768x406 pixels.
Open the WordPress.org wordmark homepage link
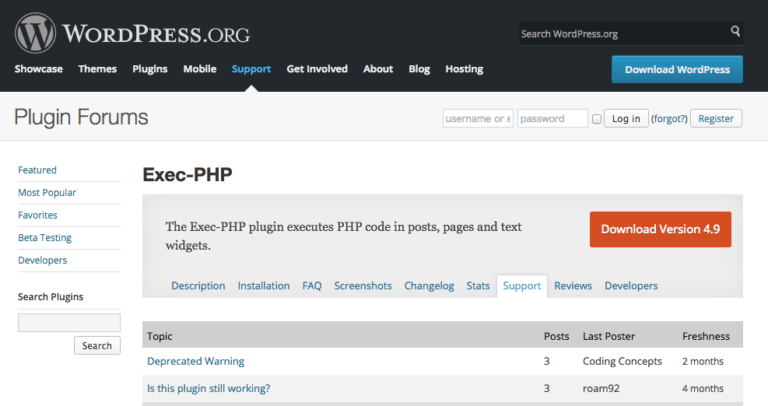click(156, 34)
